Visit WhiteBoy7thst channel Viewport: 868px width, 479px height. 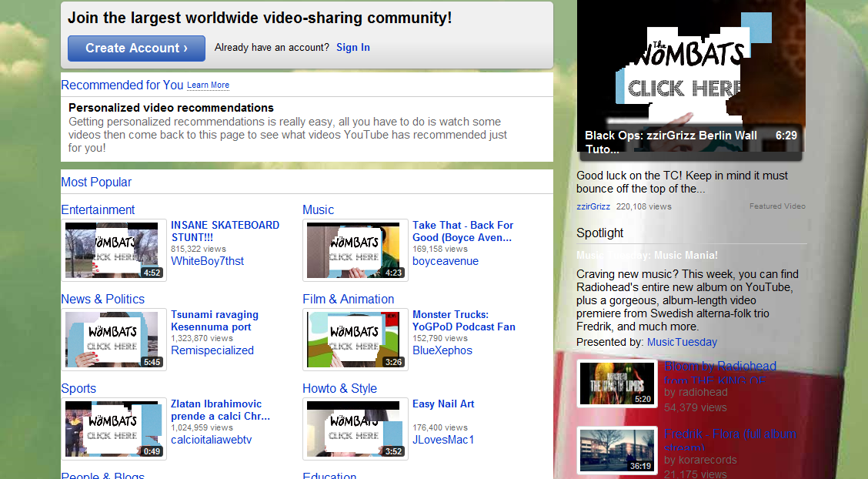coord(208,261)
